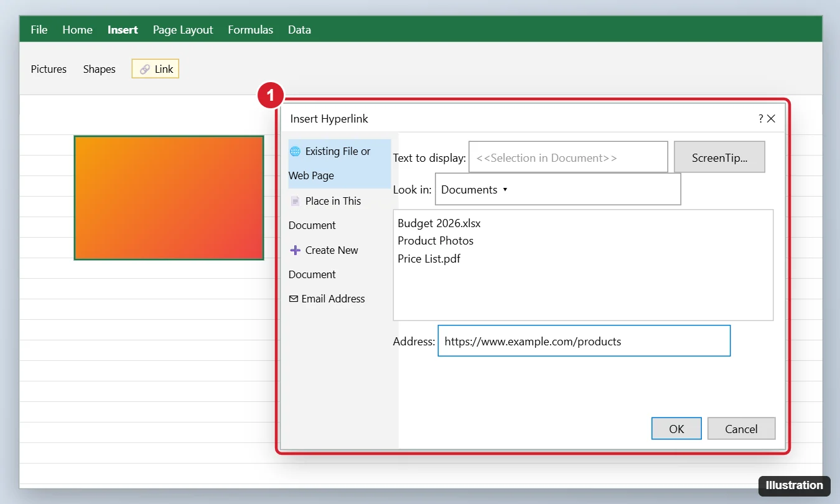Viewport: 840px width, 504px height.
Task: Click the plus icon beside Create New Document
Action: pos(295,250)
